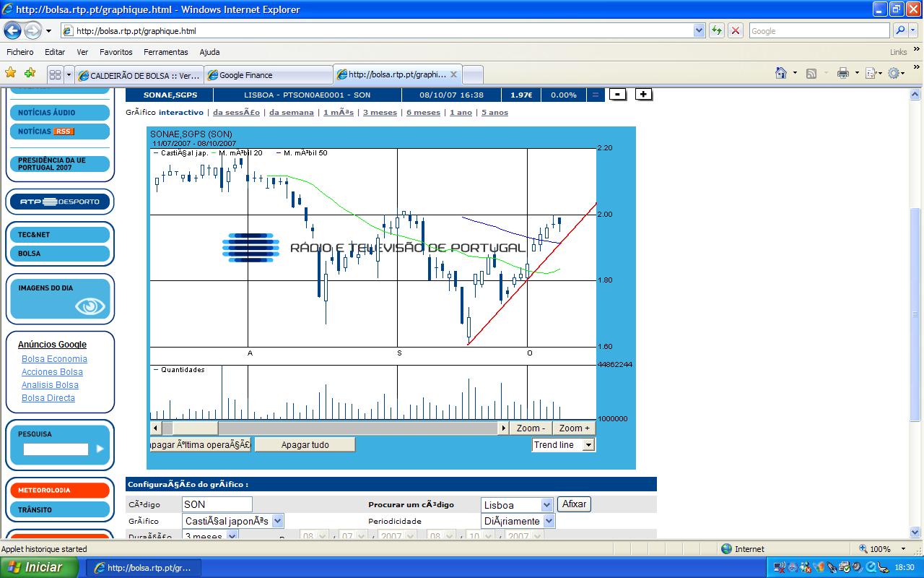Open the Ajuda menu
Viewport: 924px width, 578px height.
[x=209, y=52]
